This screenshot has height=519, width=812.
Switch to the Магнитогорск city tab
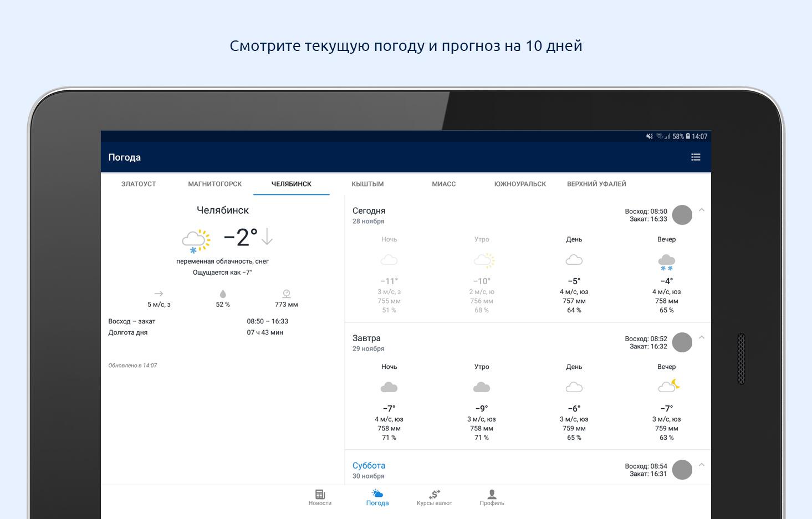point(215,184)
